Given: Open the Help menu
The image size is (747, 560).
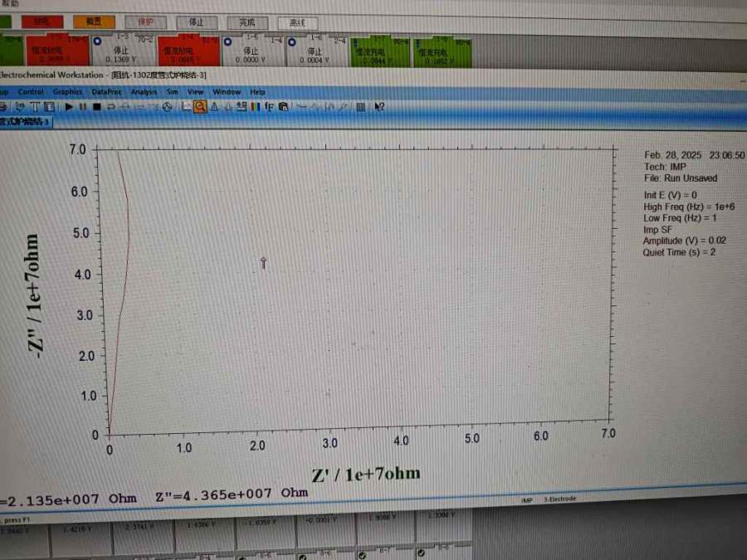Looking at the screenshot, I should tap(258, 92).
